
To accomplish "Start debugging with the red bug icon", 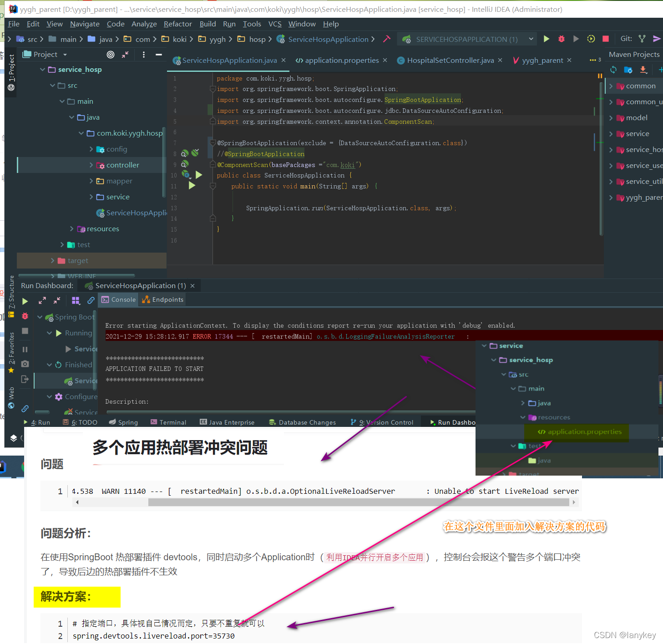I will click(x=562, y=39).
